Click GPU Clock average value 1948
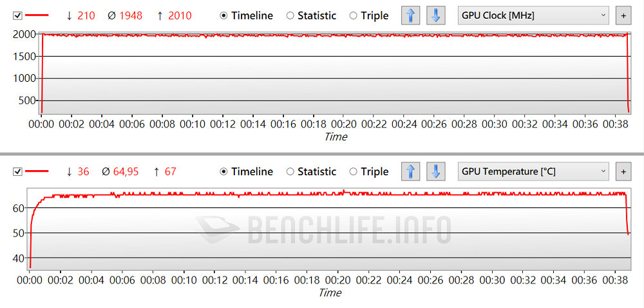The image size is (644, 308). [x=131, y=15]
